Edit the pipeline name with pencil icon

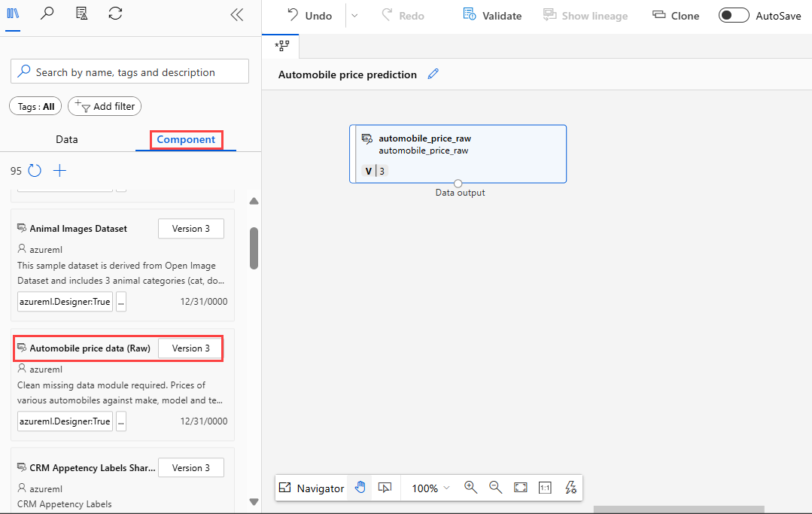click(433, 74)
